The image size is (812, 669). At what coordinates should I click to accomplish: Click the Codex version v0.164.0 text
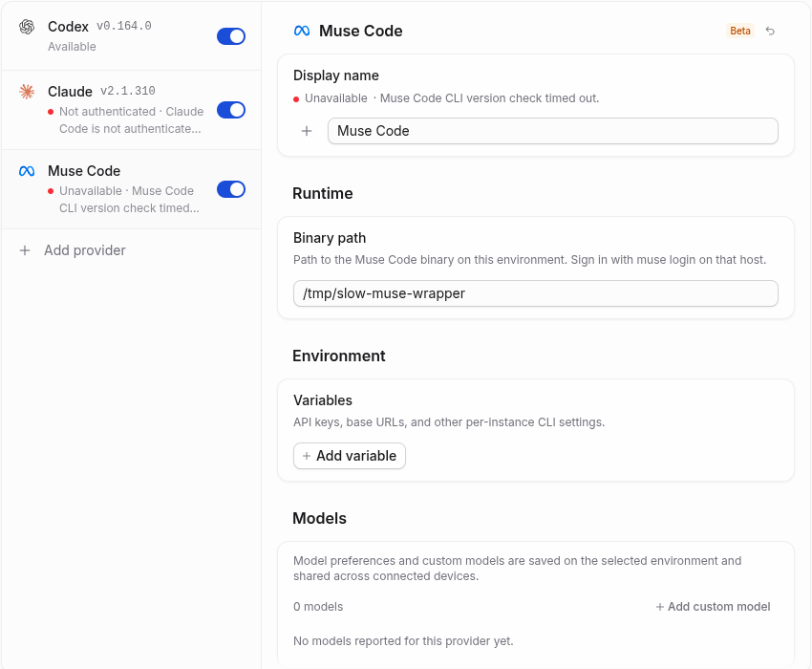124,26
